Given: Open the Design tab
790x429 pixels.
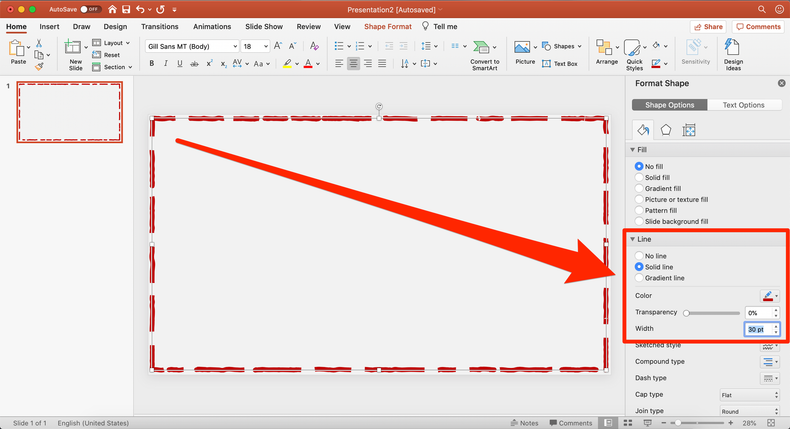Looking at the screenshot, I should 115,27.
